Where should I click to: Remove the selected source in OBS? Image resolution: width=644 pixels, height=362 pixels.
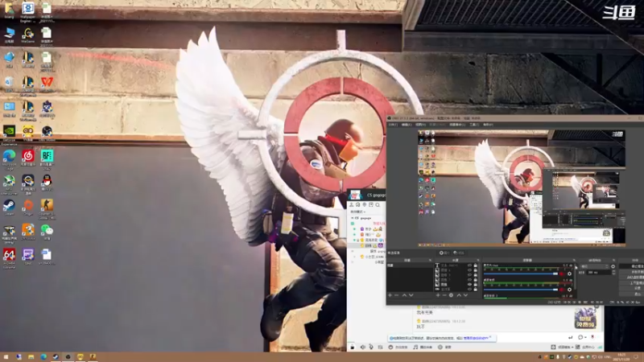click(x=444, y=295)
